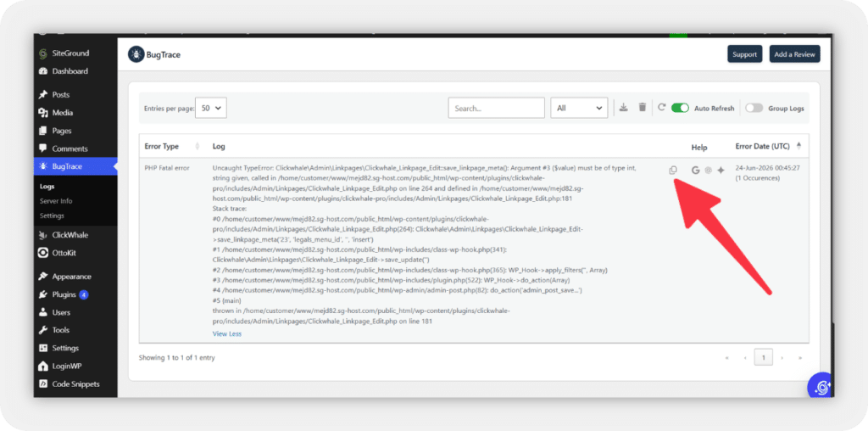
Task: Click the ClickWhale whale icon
Action: (x=43, y=235)
